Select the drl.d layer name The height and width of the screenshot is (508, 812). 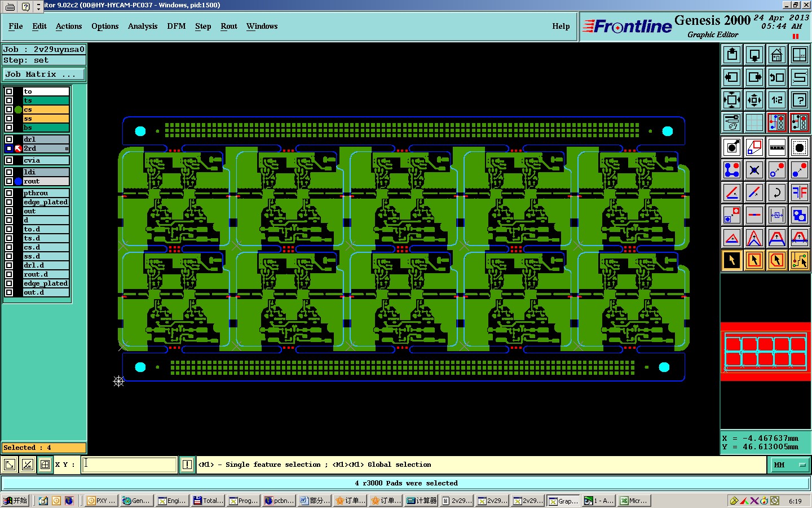(46, 265)
